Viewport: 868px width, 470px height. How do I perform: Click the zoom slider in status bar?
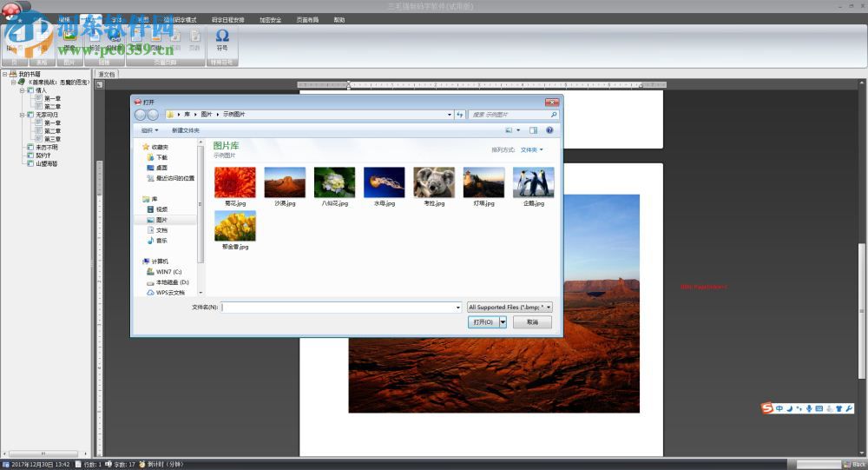[x=819, y=465]
